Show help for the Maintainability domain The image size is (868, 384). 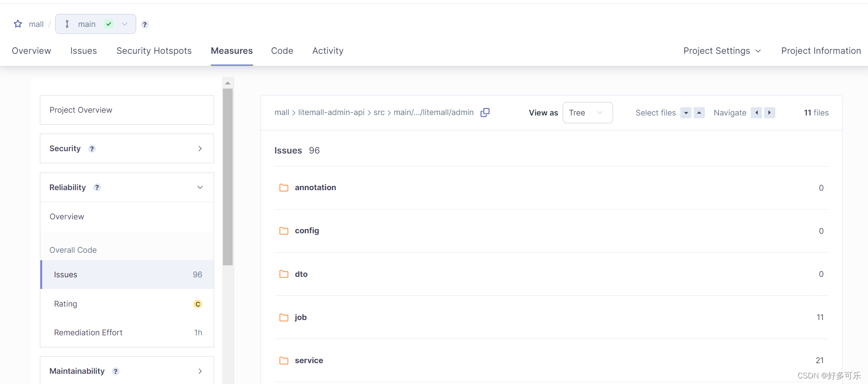[x=116, y=371]
